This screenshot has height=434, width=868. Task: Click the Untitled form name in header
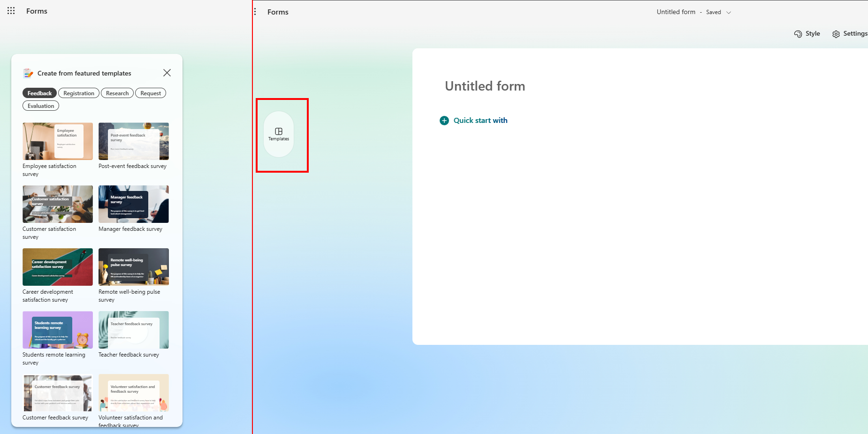tap(676, 12)
